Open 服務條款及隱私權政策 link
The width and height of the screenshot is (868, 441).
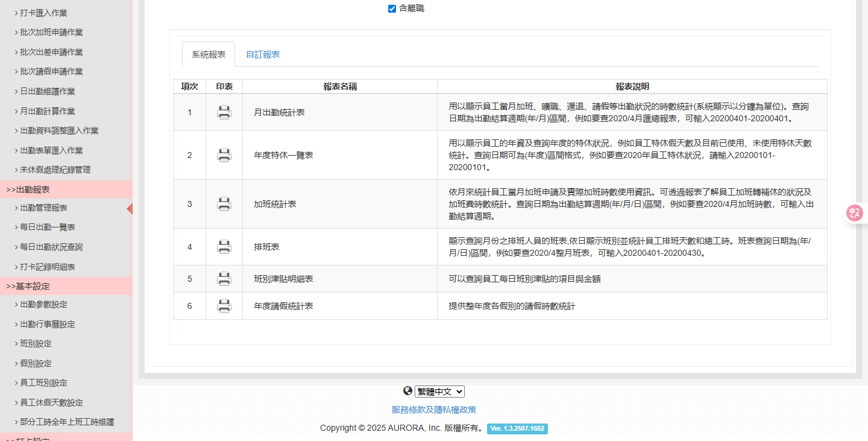(434, 410)
